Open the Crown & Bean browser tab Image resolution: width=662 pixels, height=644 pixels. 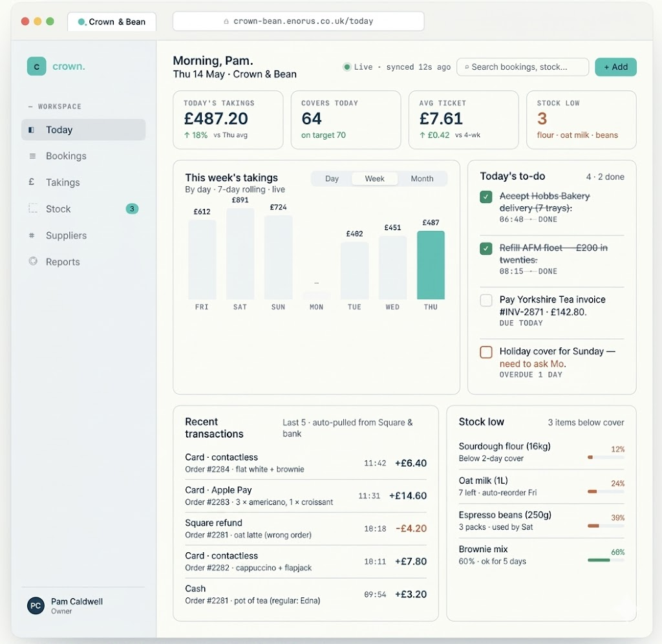(x=112, y=21)
